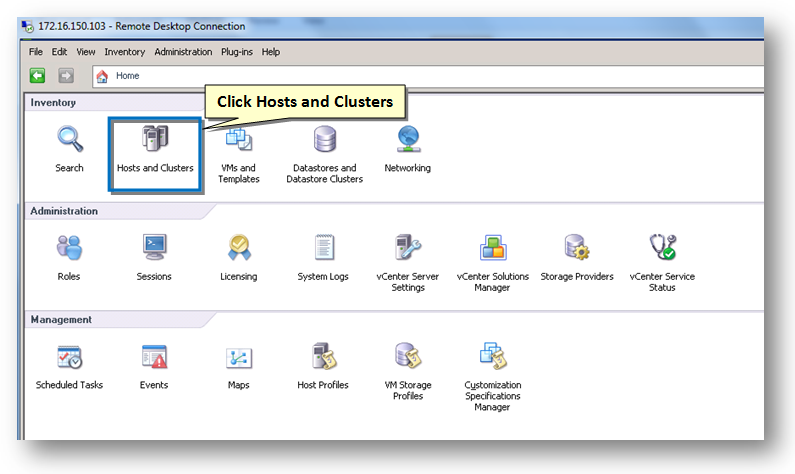Open System Logs
Screen dimensions: 795x474
pos(323,254)
